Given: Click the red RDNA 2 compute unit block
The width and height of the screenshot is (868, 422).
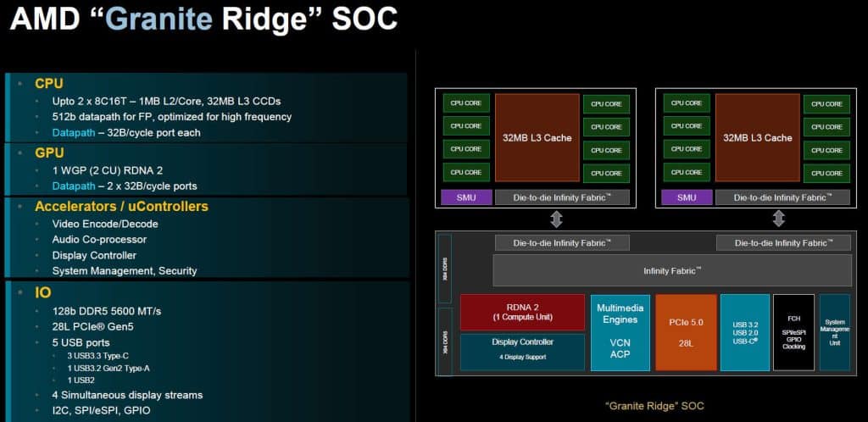Looking at the screenshot, I should pos(522,312).
